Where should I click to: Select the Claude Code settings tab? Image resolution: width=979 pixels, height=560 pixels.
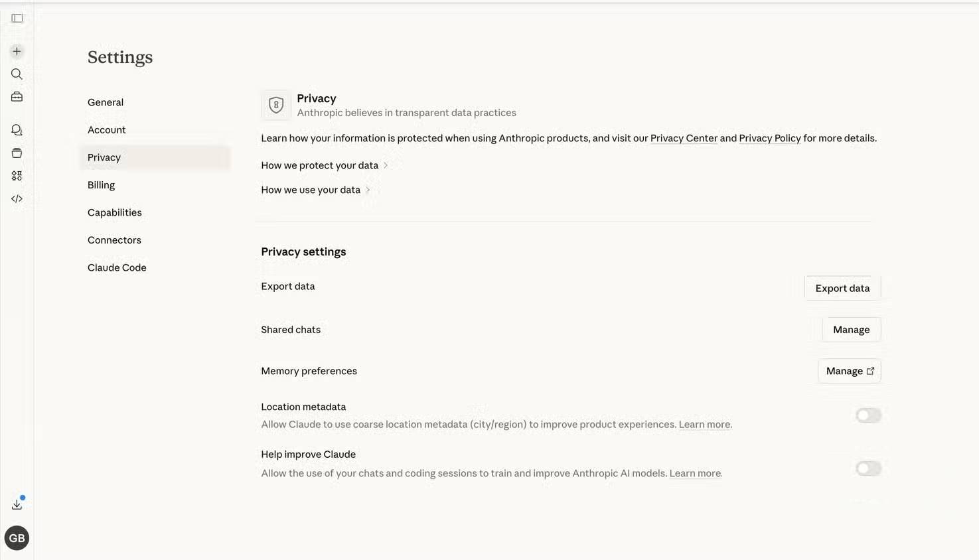[117, 267]
